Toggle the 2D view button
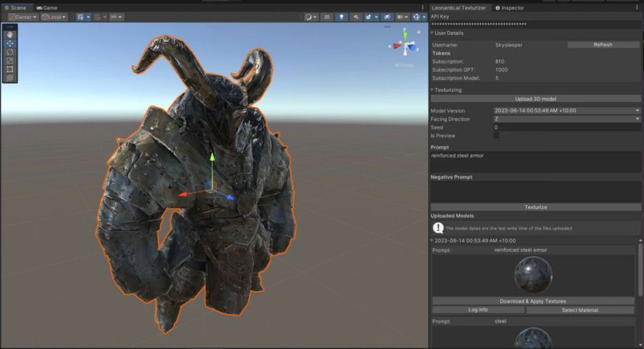 [327, 17]
